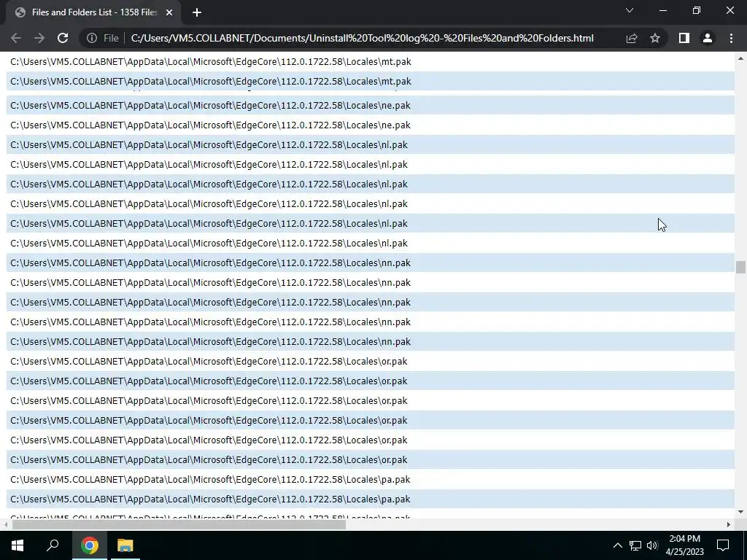Show hidden system tray icons
Viewport: 747px width, 560px height.
(x=617, y=545)
